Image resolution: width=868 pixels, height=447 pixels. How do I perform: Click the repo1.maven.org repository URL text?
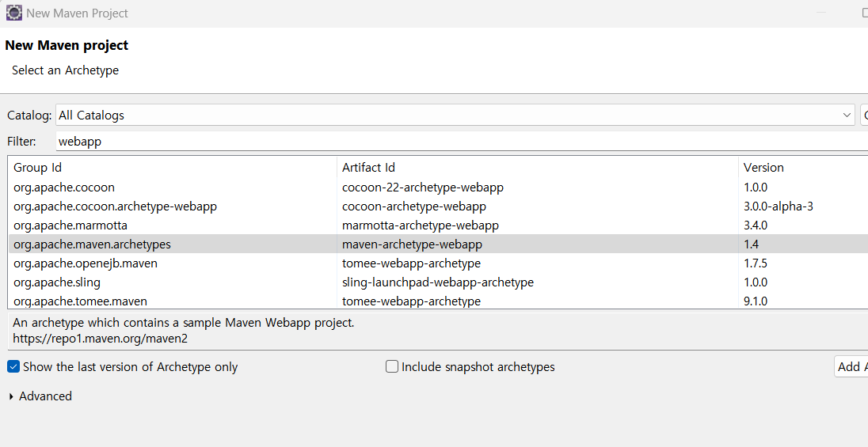(x=101, y=339)
